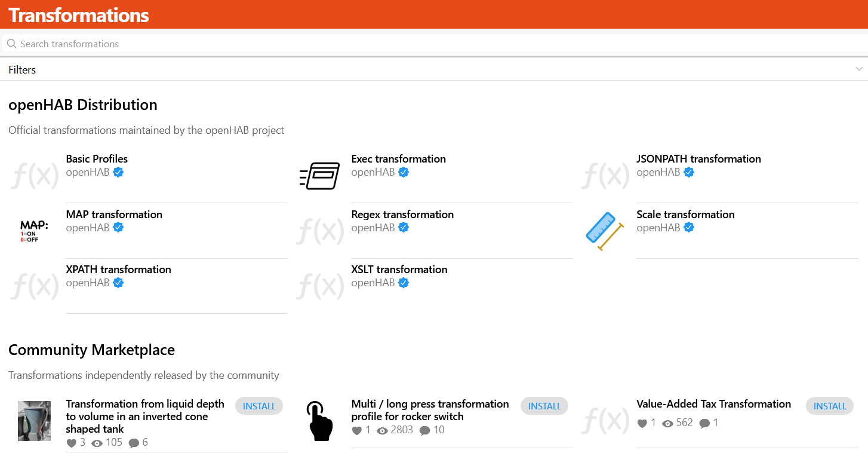Open the inverted cone tank thumbnail
This screenshot has height=453, width=868.
(35, 421)
